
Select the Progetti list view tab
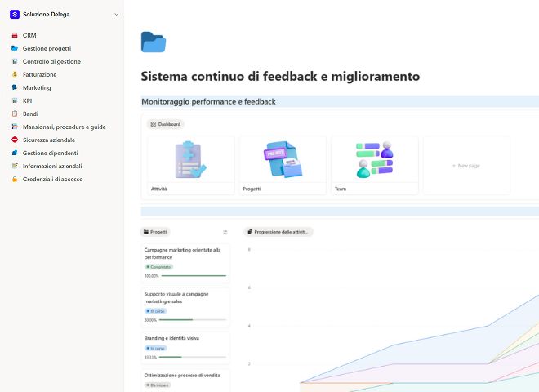pos(155,232)
